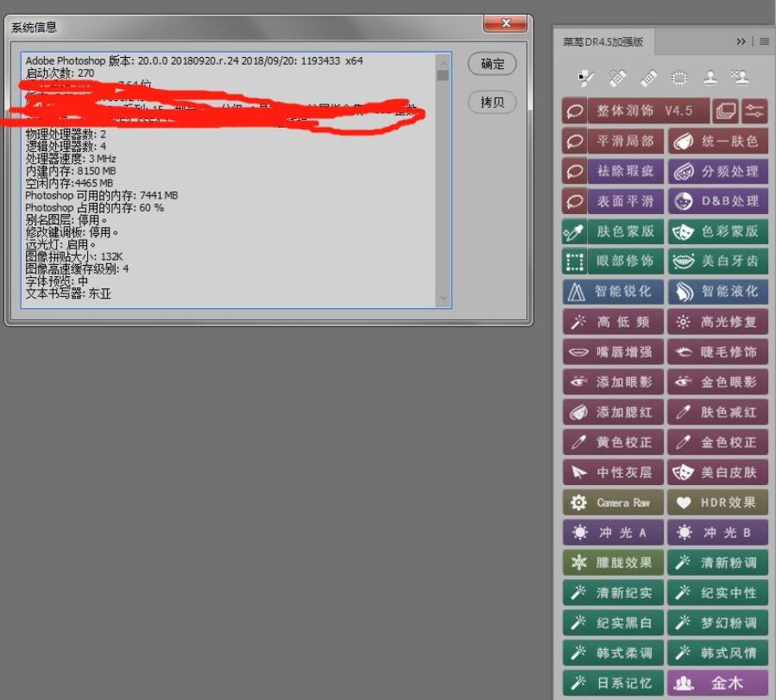776x700 pixels.
Task: Collapse the panel with double-arrow icon
Action: coord(741,41)
